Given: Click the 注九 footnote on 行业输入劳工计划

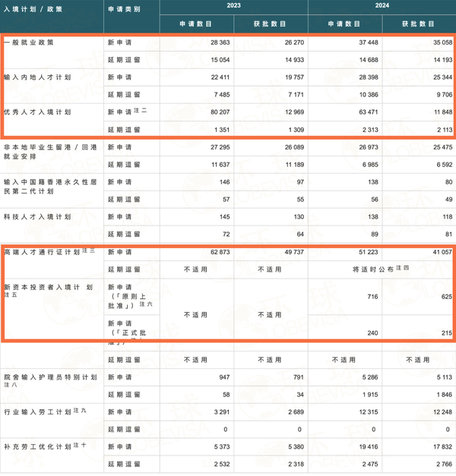Looking at the screenshot, I should [x=80, y=410].
